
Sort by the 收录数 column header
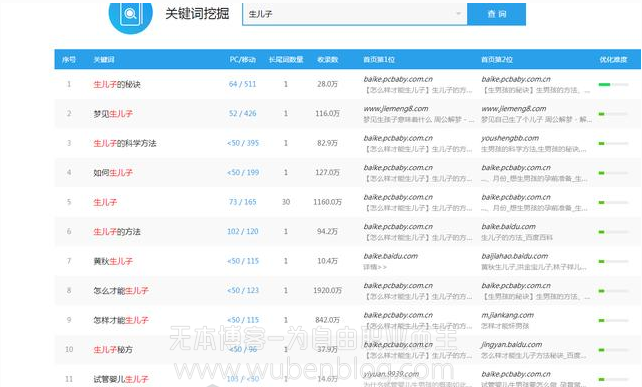[328, 59]
